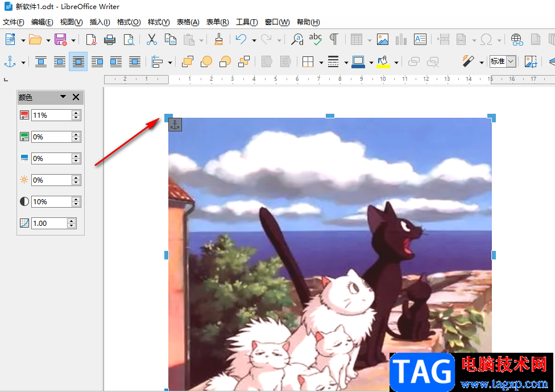Click the Insert chart icon
This screenshot has height=392, width=555.
pos(401,40)
